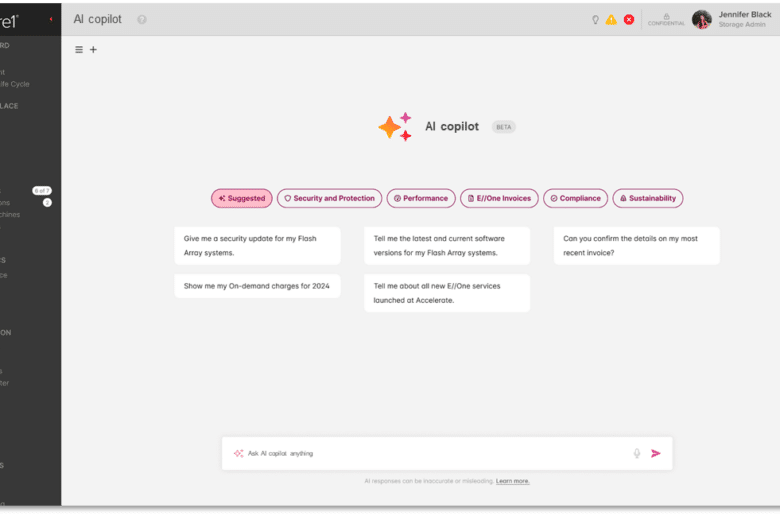Open Jennifer Black's profile avatar
The height and width of the screenshot is (516, 780).
[701, 19]
